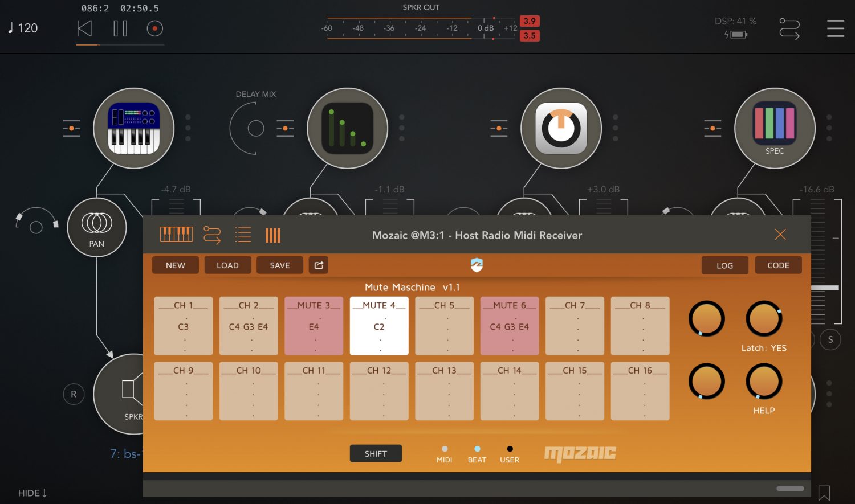
Task: Open the menu dots beside the timer dial node
Action: (x=616, y=128)
